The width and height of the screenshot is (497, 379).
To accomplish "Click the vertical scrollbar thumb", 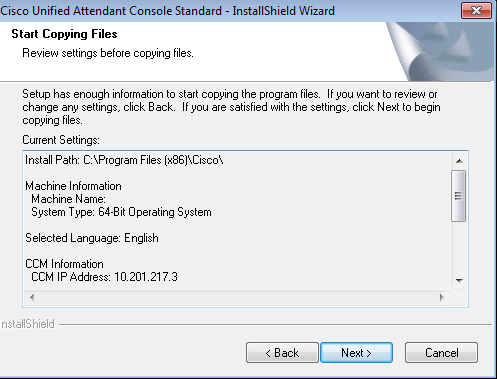I will (459, 196).
